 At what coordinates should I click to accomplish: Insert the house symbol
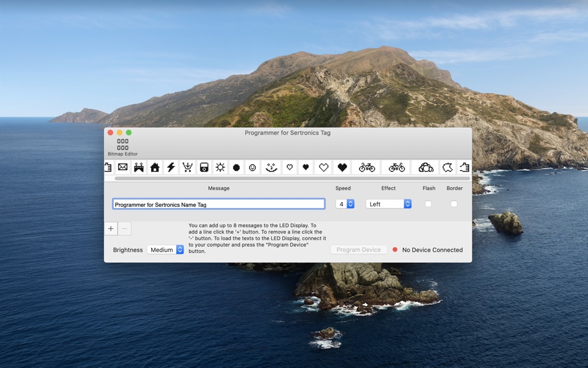tap(155, 167)
